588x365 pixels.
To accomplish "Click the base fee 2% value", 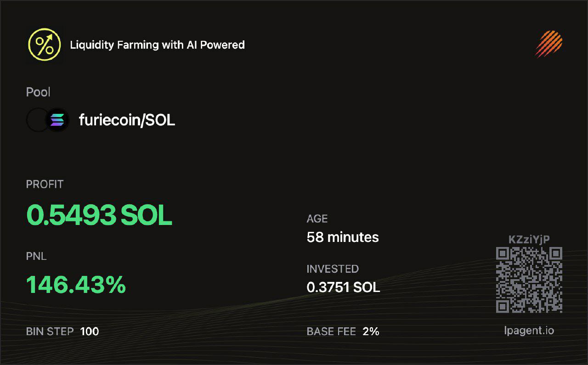I will coord(371,331).
